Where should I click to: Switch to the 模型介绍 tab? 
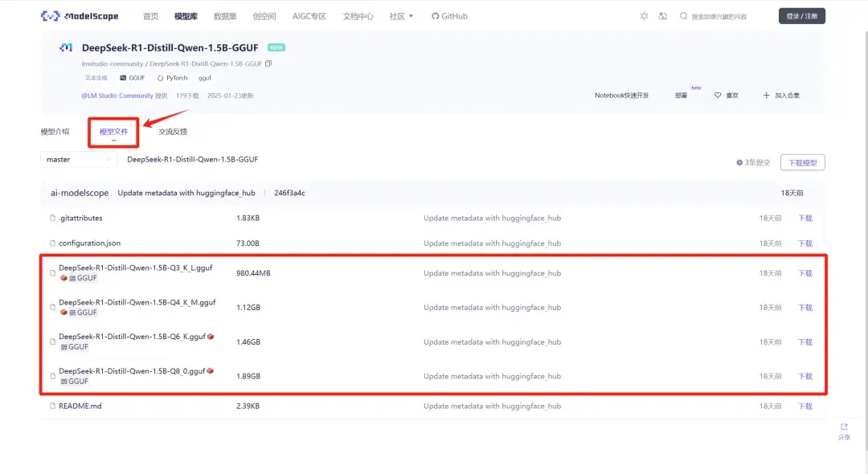(55, 132)
